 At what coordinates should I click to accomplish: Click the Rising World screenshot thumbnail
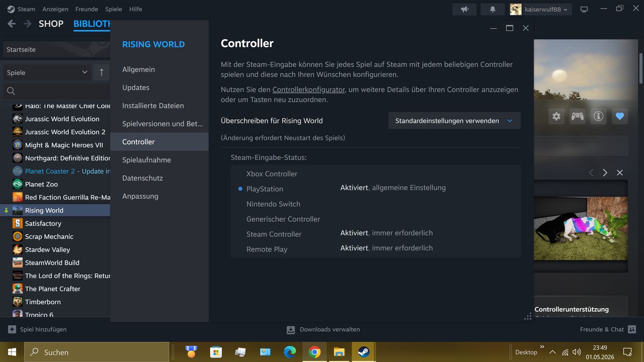(x=581, y=228)
